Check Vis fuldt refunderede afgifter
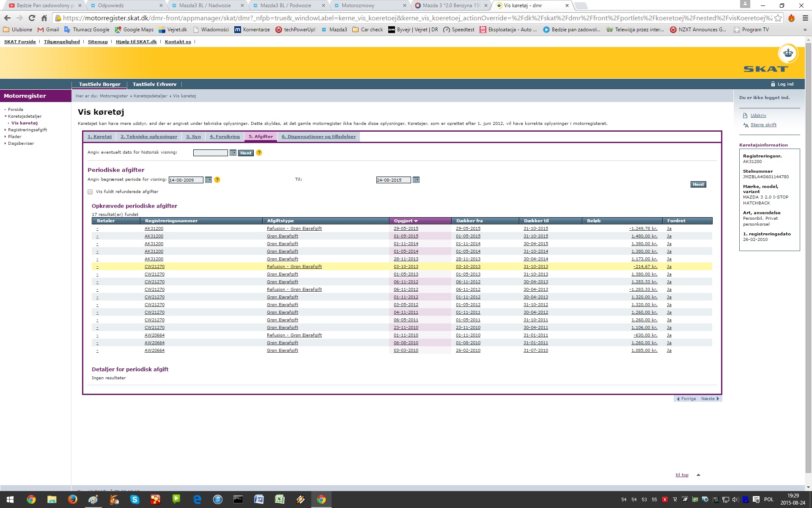Screen dimensions: 812x508 click(x=90, y=192)
